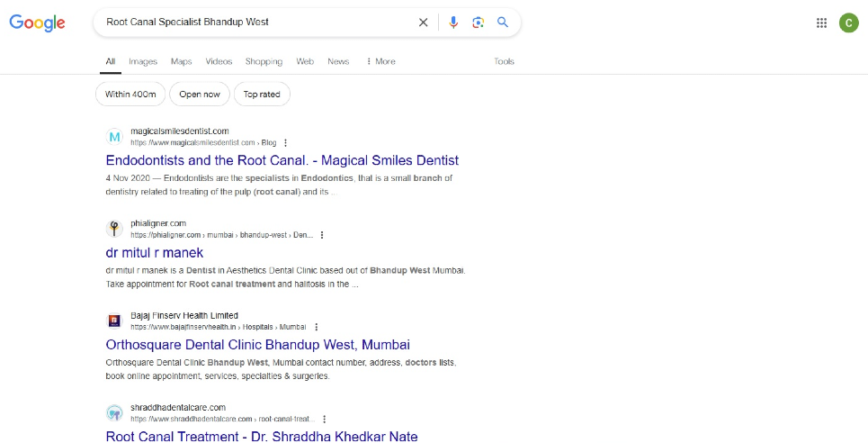Open Root Canal Treatment Dr. Shraddha result
This screenshot has height=443, width=868.
click(262, 437)
